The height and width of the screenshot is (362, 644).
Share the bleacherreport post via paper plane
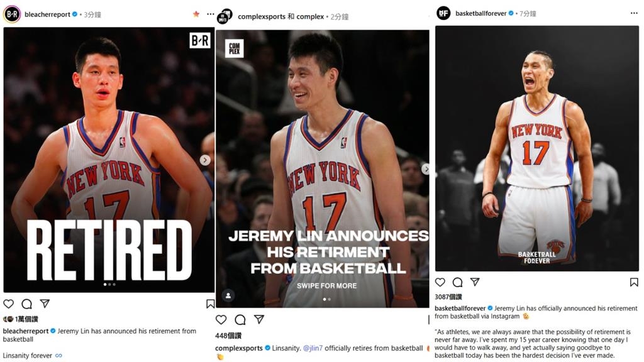(45, 304)
